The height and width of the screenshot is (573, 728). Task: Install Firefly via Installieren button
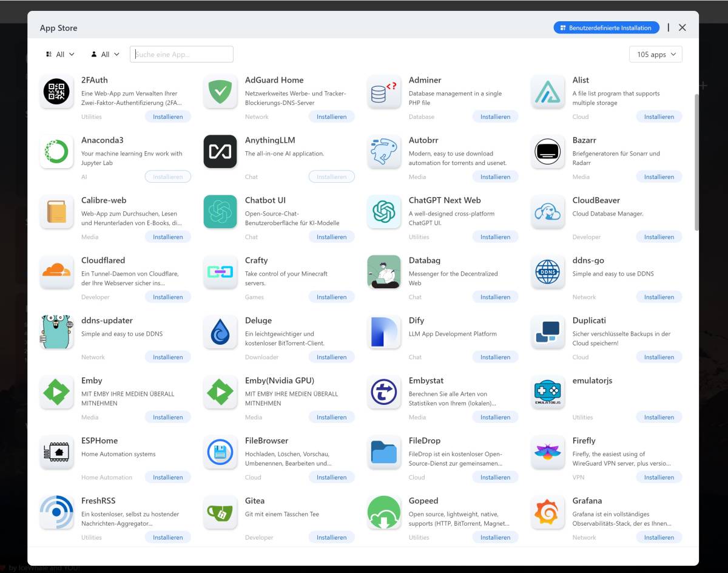pos(659,477)
